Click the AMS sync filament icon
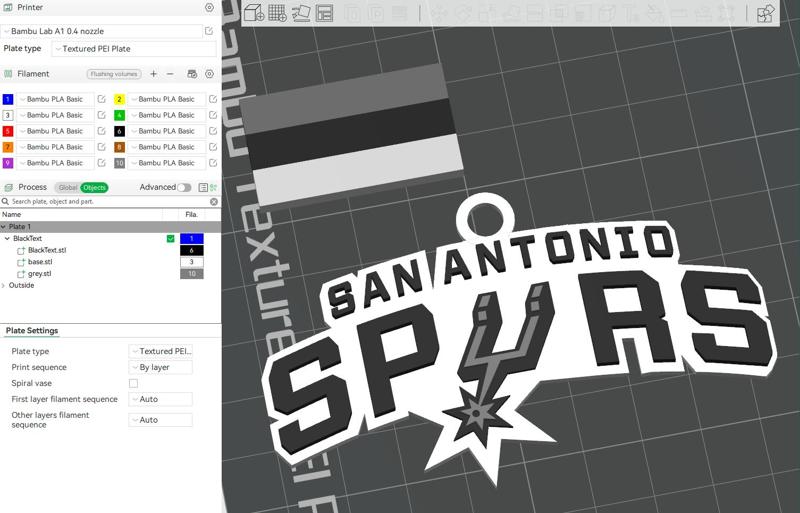The width and height of the screenshot is (800, 513). 192,74
